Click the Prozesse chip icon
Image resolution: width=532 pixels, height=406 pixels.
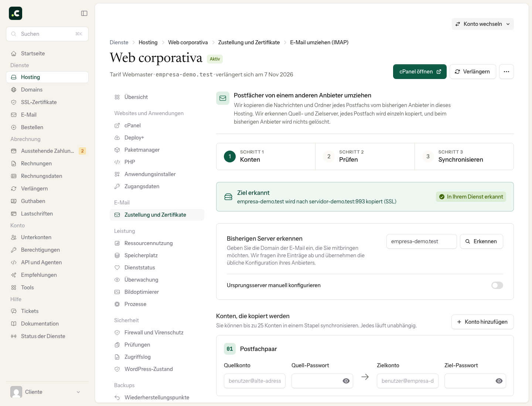click(117, 304)
